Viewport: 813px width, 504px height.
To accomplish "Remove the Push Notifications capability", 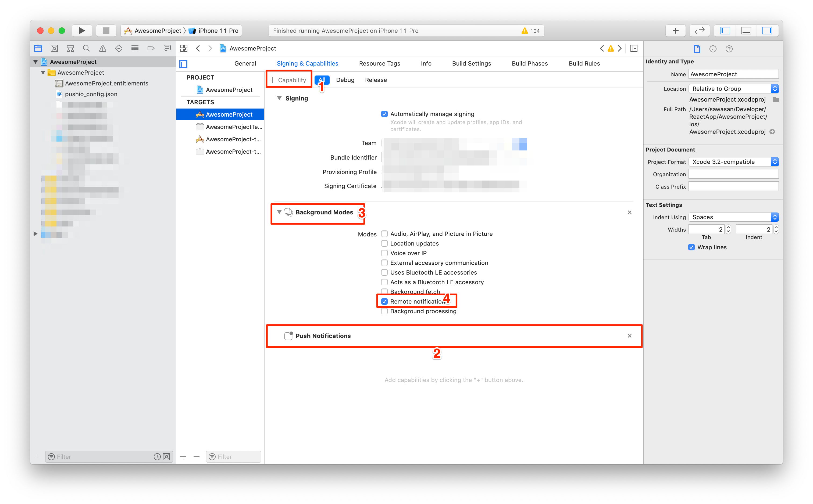I will point(629,336).
